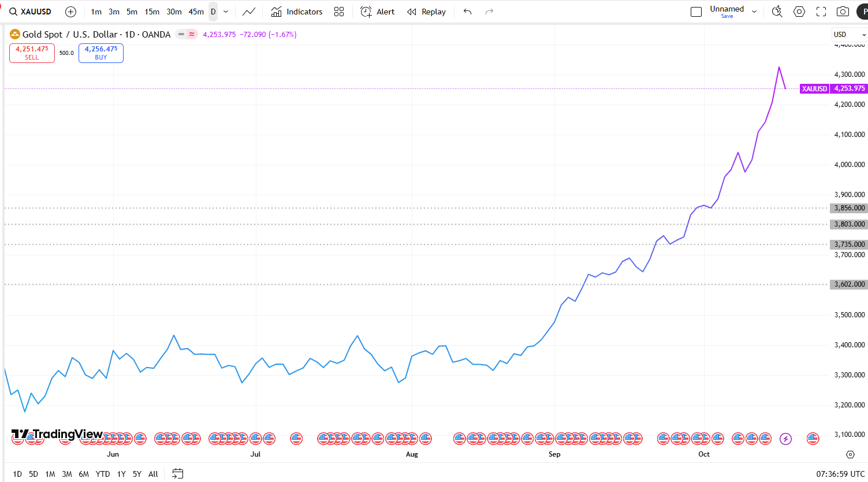Click the purple lightning event marker

tap(785, 439)
